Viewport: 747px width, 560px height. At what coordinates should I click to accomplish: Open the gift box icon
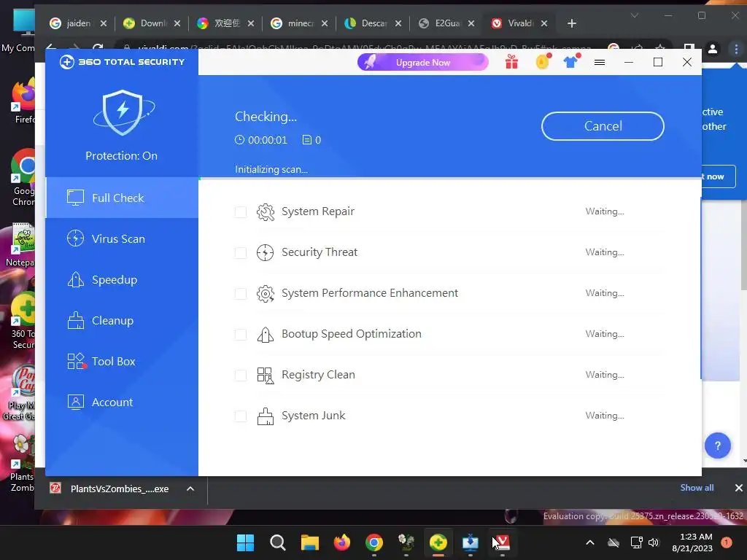tap(511, 62)
